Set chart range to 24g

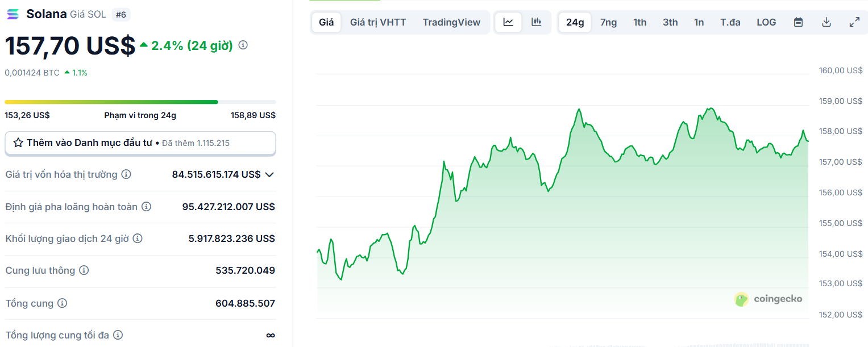pos(575,22)
